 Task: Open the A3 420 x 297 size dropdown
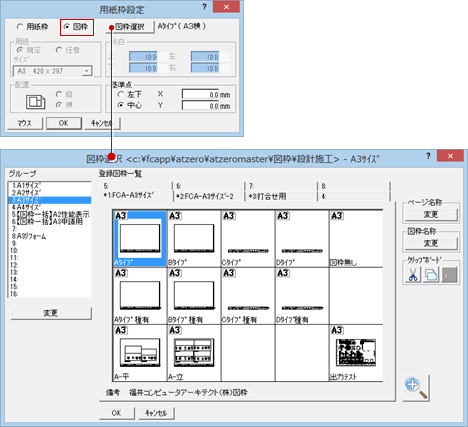(x=87, y=71)
